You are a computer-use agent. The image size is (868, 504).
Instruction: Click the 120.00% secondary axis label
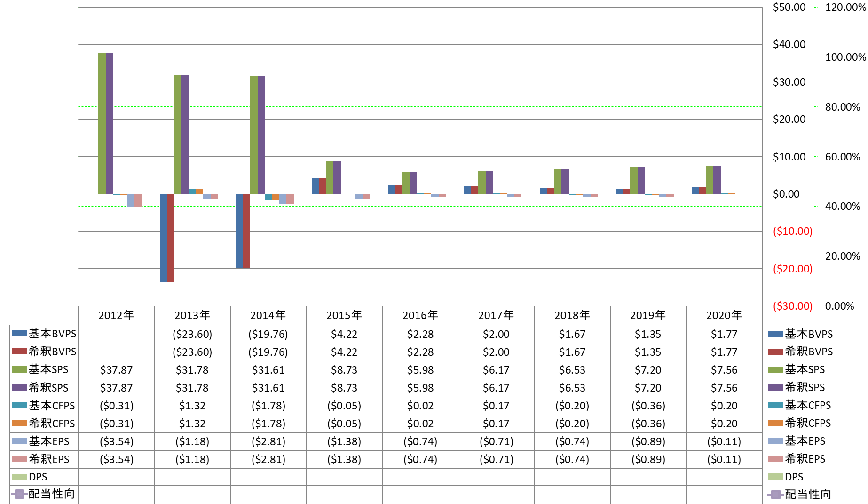(x=845, y=7)
